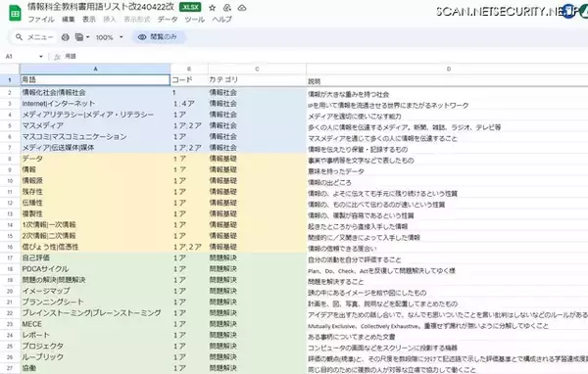Viewport: 588px width, 374px height.
Task: Select cell Internet|インターネット
Action: tap(95, 104)
